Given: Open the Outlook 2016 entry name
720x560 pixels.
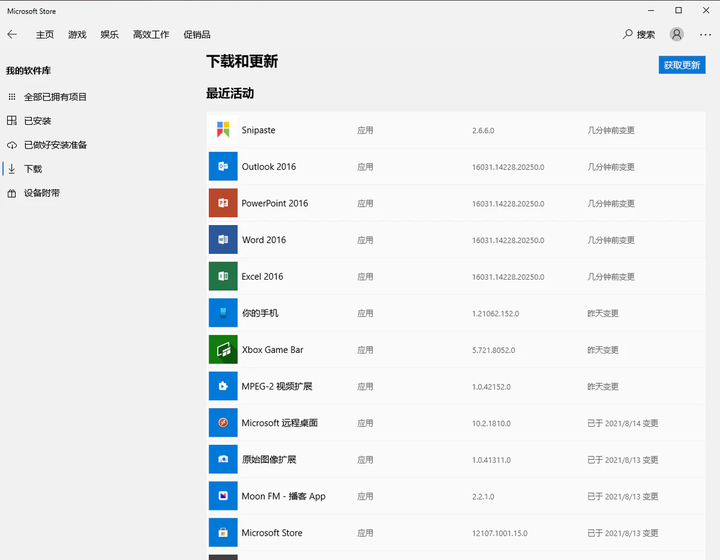Looking at the screenshot, I should (x=269, y=167).
